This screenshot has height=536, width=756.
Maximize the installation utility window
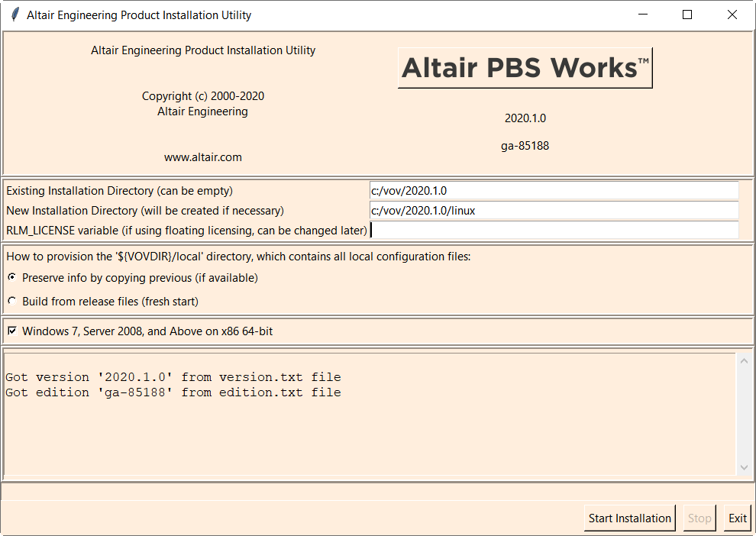[x=687, y=15]
